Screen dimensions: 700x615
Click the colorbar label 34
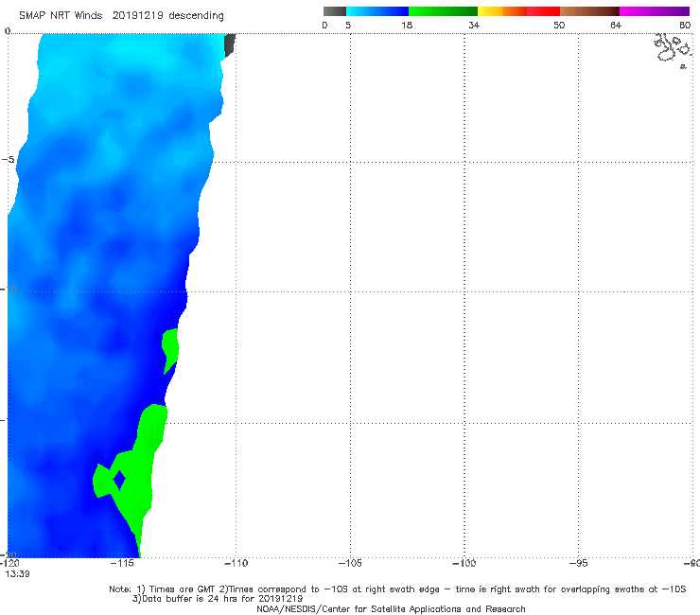click(474, 25)
